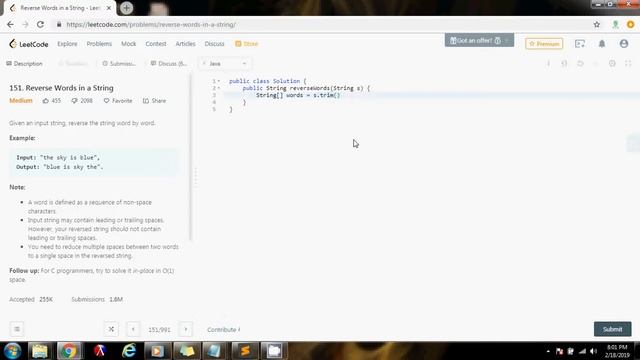This screenshot has width=640, height=360.
Task: Open the Java language dropdown
Action: click(225, 64)
